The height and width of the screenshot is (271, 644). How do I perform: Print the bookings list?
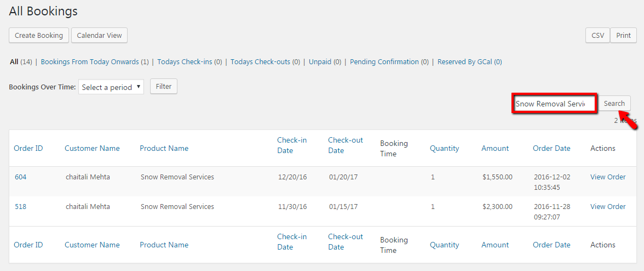pos(623,35)
